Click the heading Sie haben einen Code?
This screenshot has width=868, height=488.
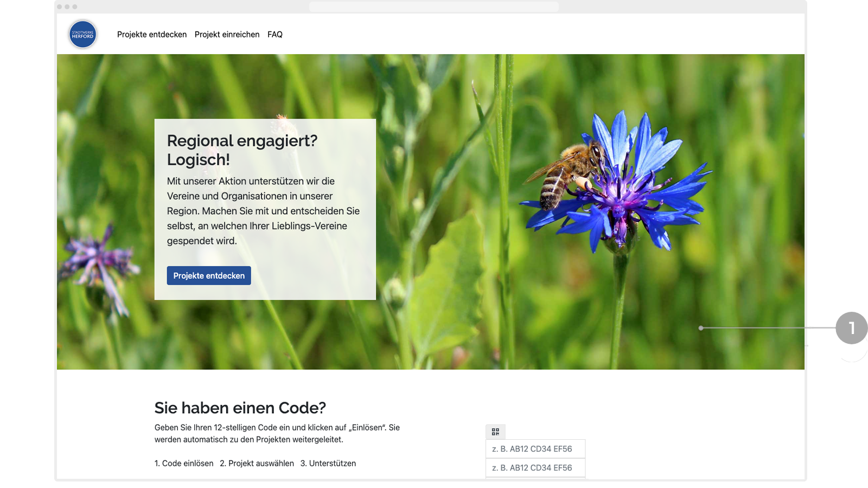pos(240,407)
